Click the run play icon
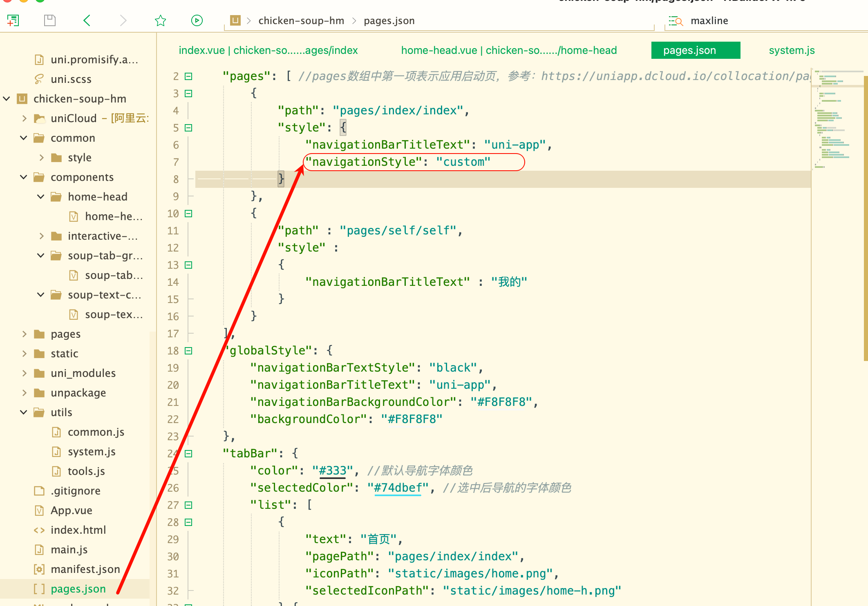868x606 pixels. point(197,20)
